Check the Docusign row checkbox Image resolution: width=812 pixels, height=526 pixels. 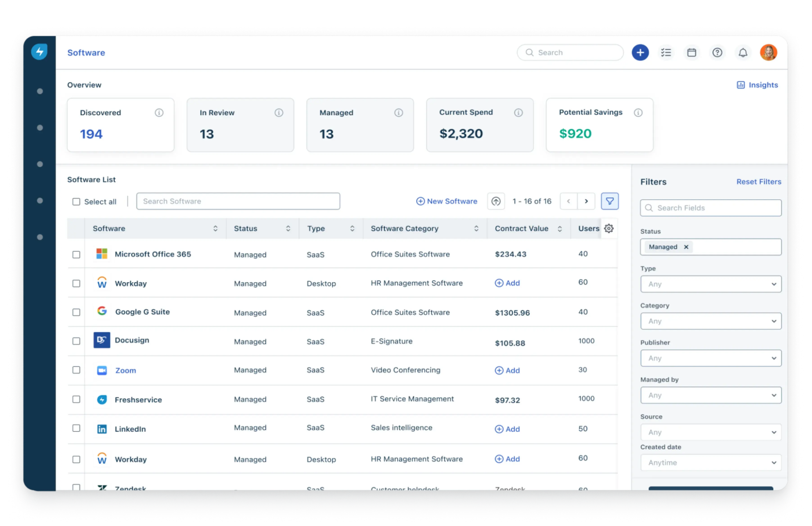pyautogui.click(x=76, y=341)
